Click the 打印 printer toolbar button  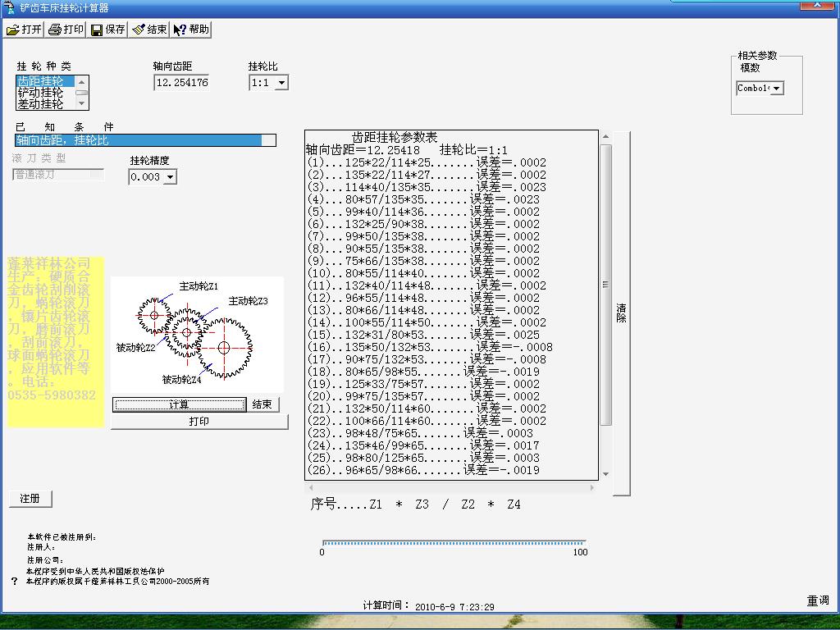pos(66,30)
